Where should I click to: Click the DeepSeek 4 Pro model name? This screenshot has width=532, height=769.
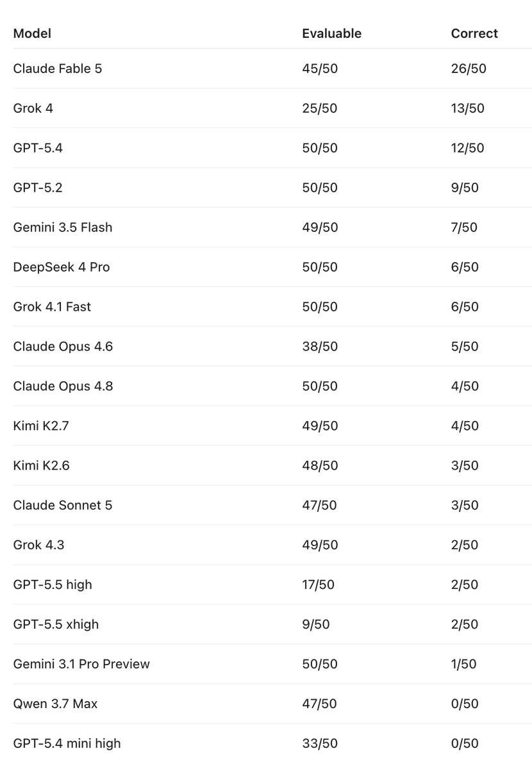point(62,267)
